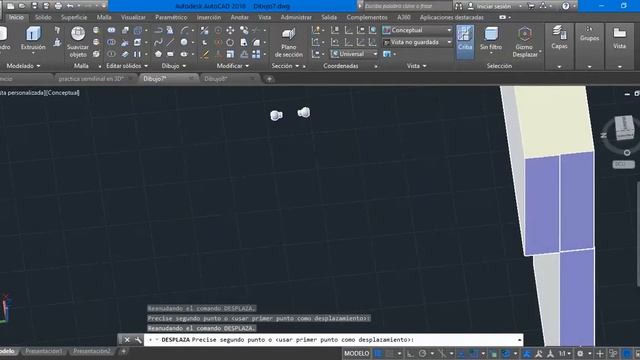
Task: Click the Print icon in quick access toolbar
Action: pos(58,6)
